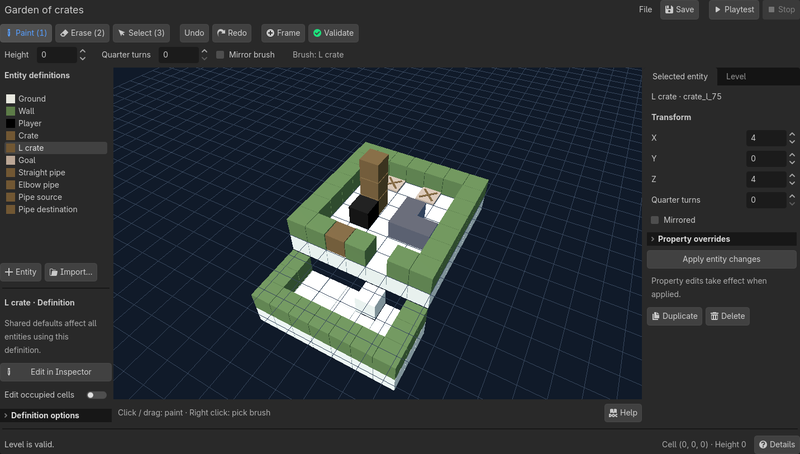The width and height of the screenshot is (800, 454).
Task: Click the brush Quarter turns field
Action: [178, 55]
